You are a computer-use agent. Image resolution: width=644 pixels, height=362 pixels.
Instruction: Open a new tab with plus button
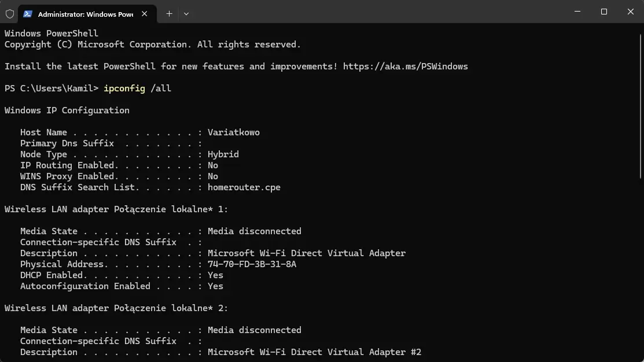point(169,14)
